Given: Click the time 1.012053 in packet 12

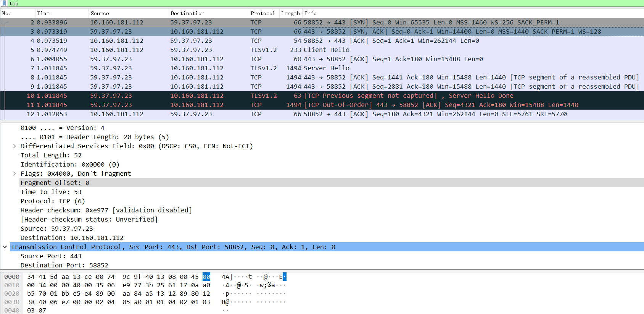Looking at the screenshot, I should click(52, 114).
